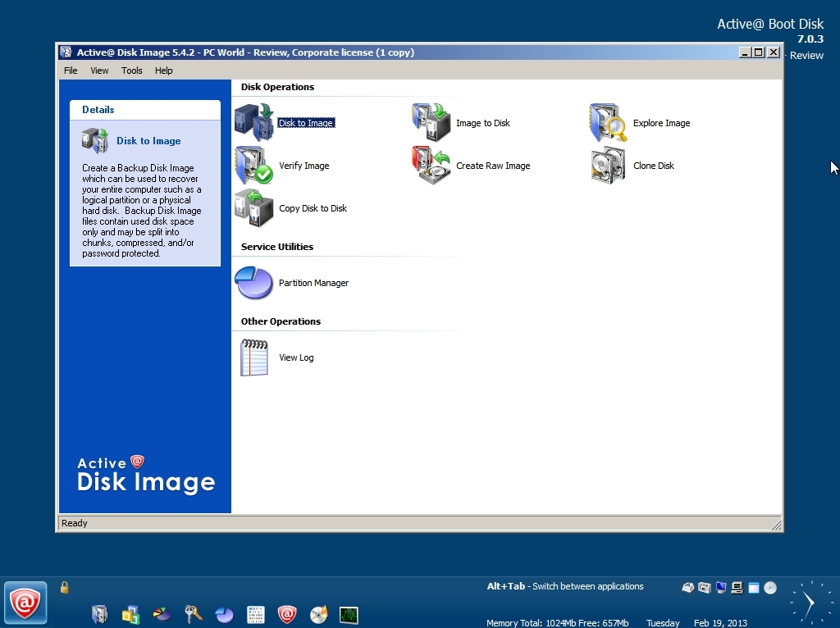840x628 pixels.
Task: Click the monitor icon in system tray
Action: click(720, 587)
